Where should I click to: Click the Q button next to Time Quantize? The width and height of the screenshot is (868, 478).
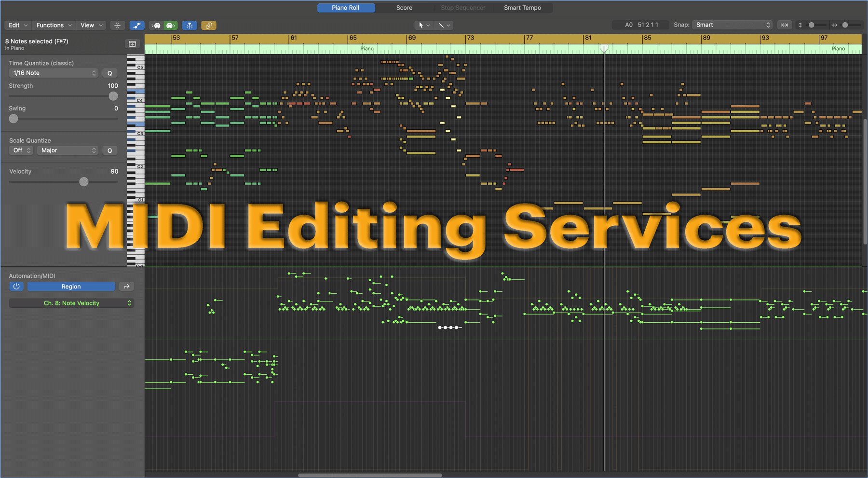(110, 73)
